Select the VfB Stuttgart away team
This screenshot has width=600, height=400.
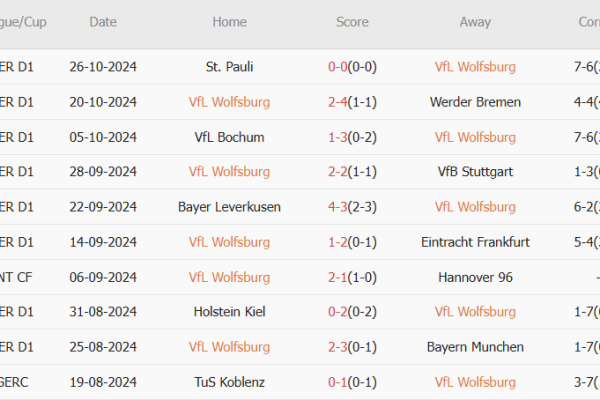(x=475, y=172)
